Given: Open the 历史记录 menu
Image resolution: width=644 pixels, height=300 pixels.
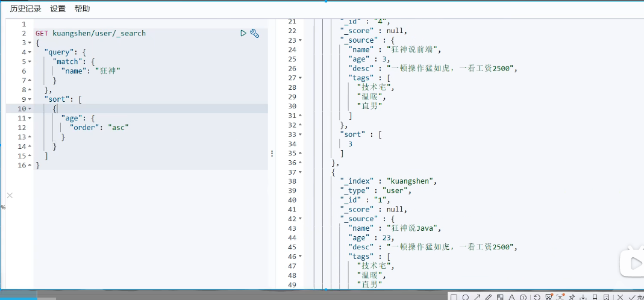Looking at the screenshot, I should pos(25,8).
